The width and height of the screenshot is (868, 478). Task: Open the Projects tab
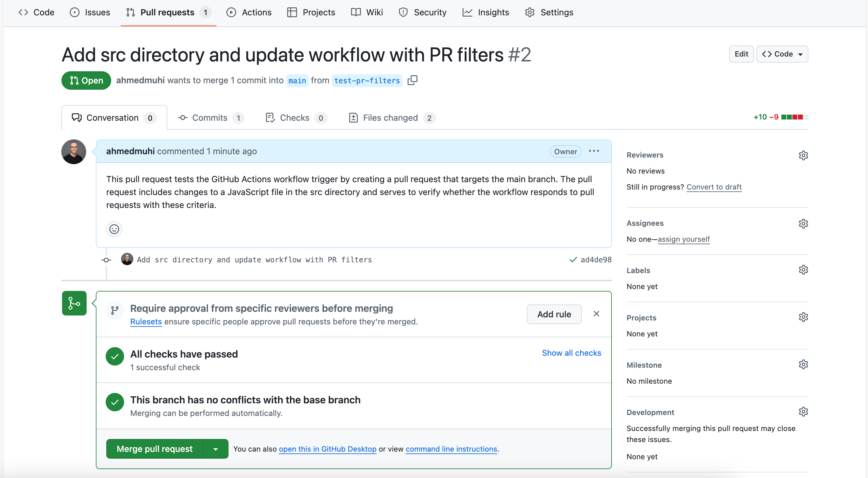[311, 13]
